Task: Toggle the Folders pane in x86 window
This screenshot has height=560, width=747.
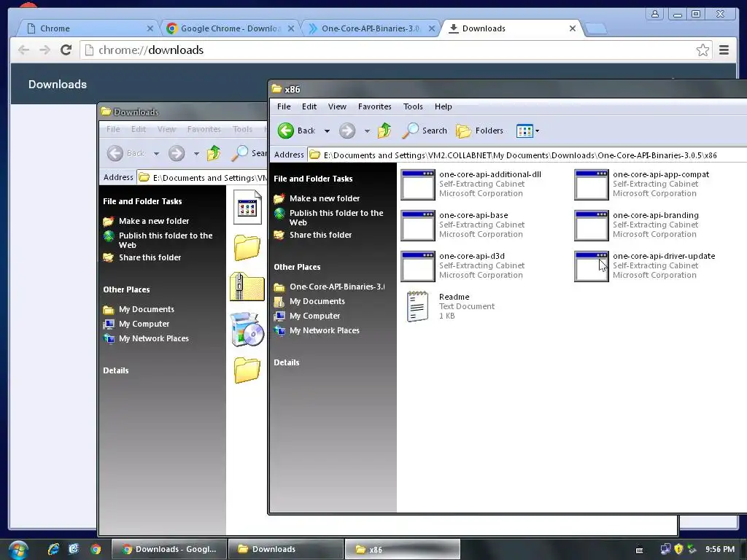Action: (479, 131)
